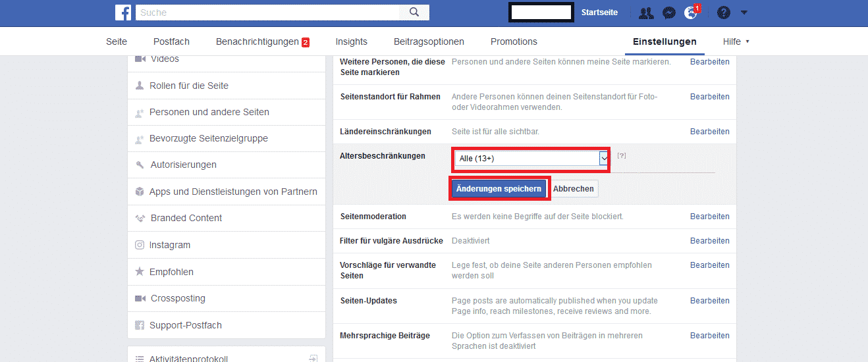Click the Personen und andere Seiten icon
The width and height of the screenshot is (868, 362).
(x=140, y=113)
